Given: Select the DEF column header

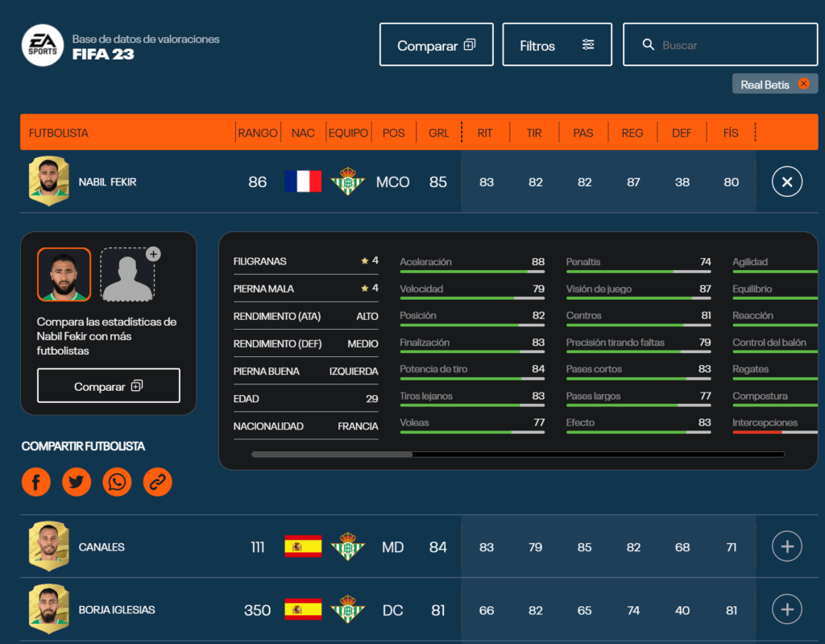Looking at the screenshot, I should pos(682,132).
